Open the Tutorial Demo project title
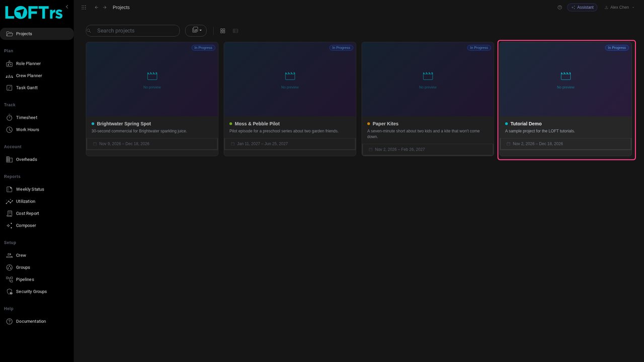The height and width of the screenshot is (362, 644). (526, 124)
